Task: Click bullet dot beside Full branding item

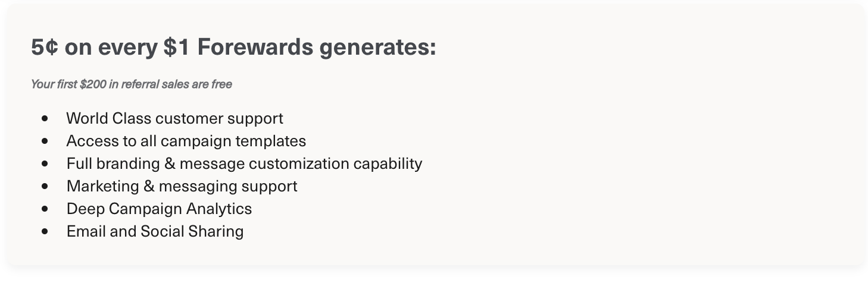Action: (x=45, y=164)
